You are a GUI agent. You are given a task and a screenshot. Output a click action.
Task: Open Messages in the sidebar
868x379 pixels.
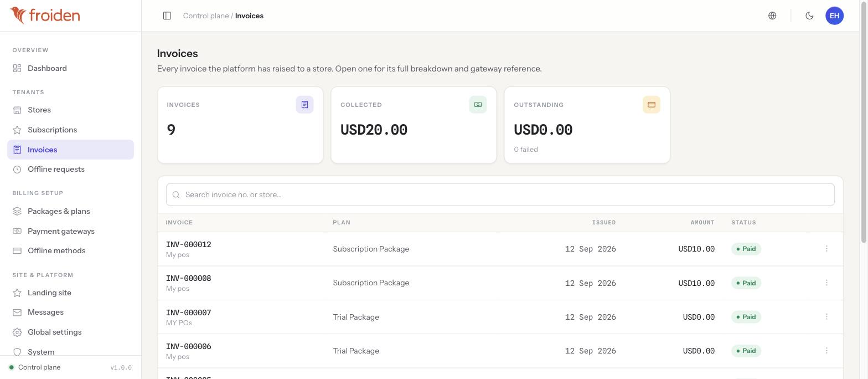(x=70, y=312)
